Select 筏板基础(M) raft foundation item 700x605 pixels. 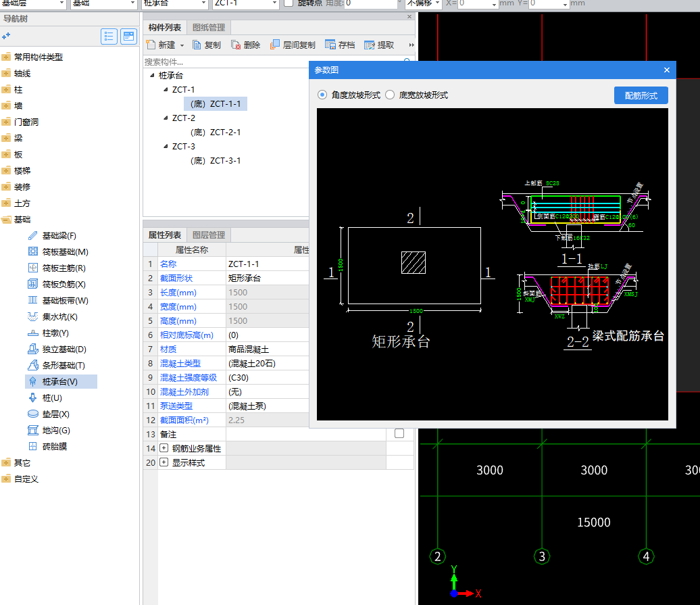click(58, 252)
